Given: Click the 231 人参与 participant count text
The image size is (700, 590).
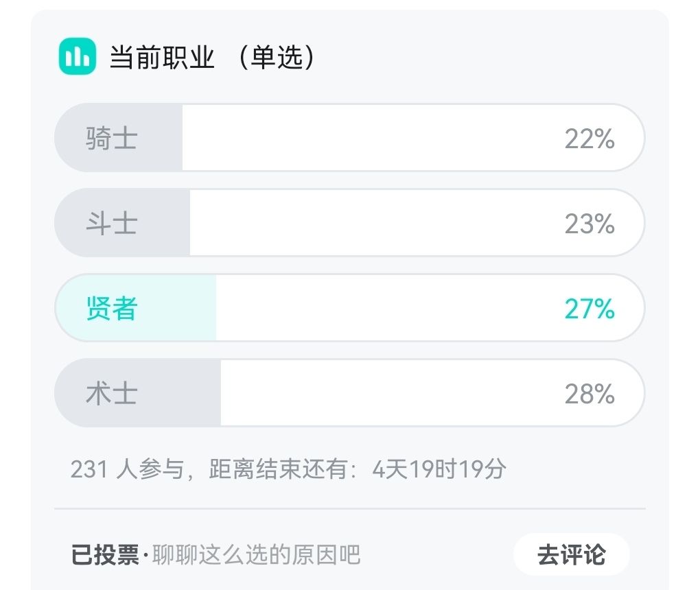Looking at the screenshot, I should tap(127, 469).
